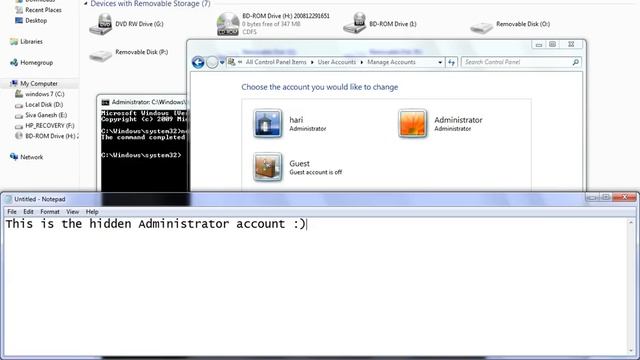Click the Network icon in sidebar
This screenshot has height=360, width=640.
click(x=14, y=157)
